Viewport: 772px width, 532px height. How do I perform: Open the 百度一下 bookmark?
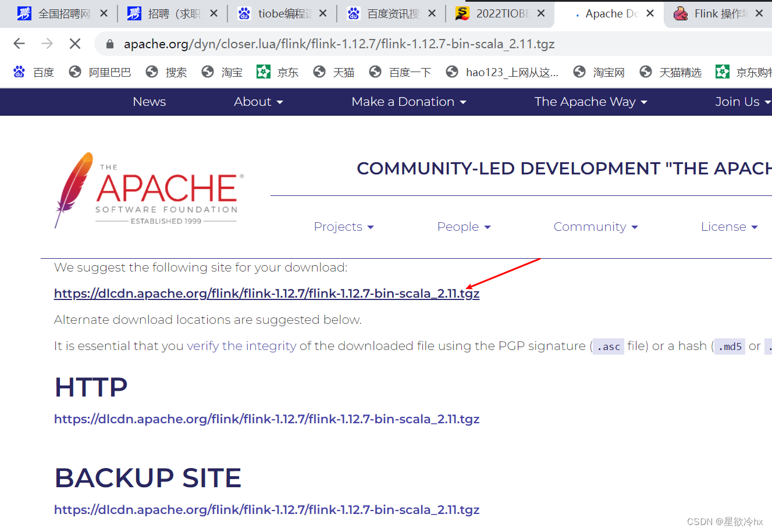[x=400, y=72]
